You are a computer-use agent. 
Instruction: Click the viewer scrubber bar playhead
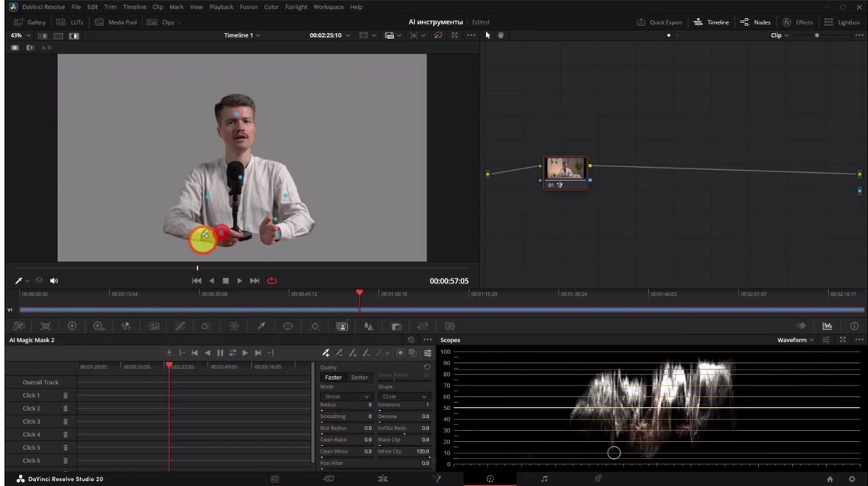(x=197, y=268)
